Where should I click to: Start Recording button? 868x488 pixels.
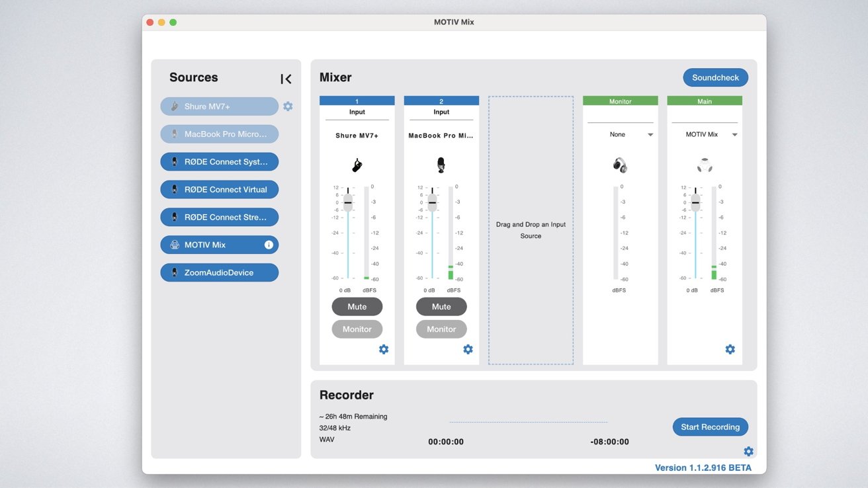click(x=711, y=427)
